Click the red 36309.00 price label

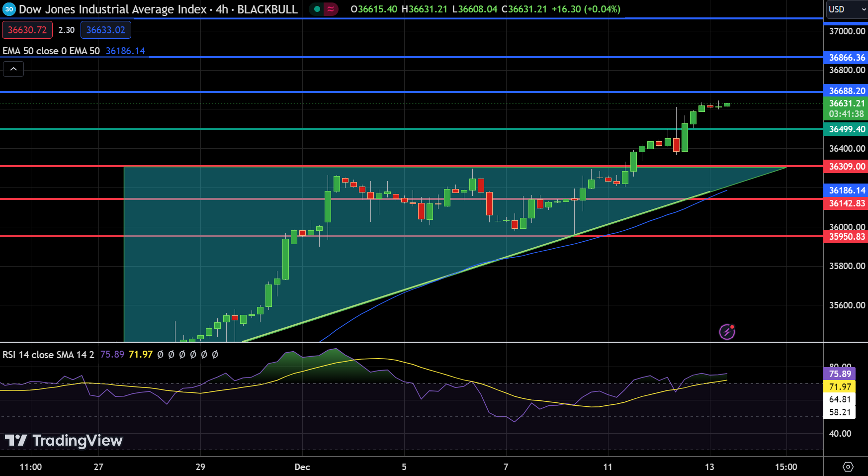click(846, 167)
